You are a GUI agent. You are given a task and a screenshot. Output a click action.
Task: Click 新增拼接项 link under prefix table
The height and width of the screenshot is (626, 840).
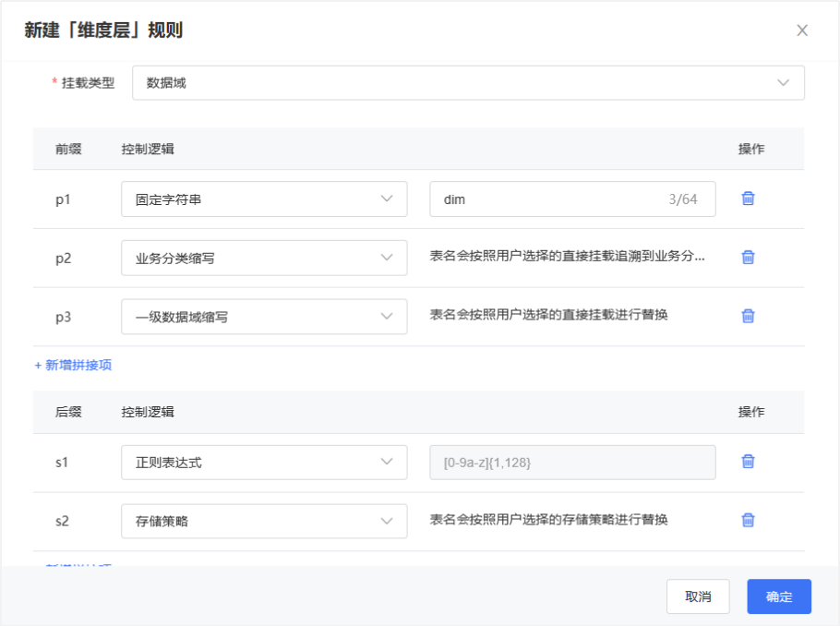73,365
